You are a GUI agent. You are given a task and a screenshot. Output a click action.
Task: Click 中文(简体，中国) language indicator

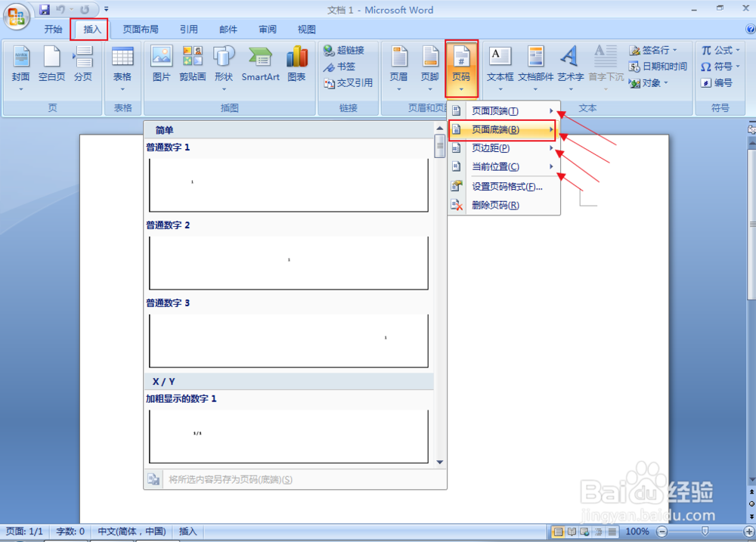point(132,531)
